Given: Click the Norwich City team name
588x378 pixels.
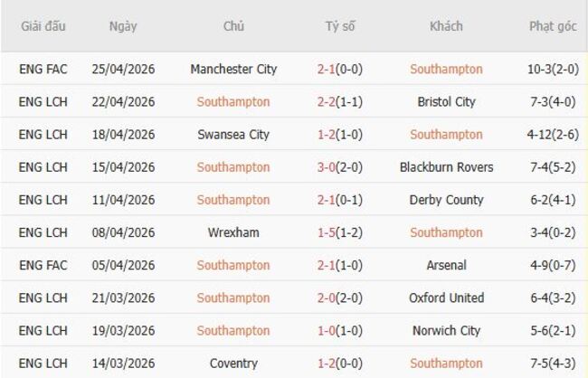Looking at the screenshot, I should (446, 330).
